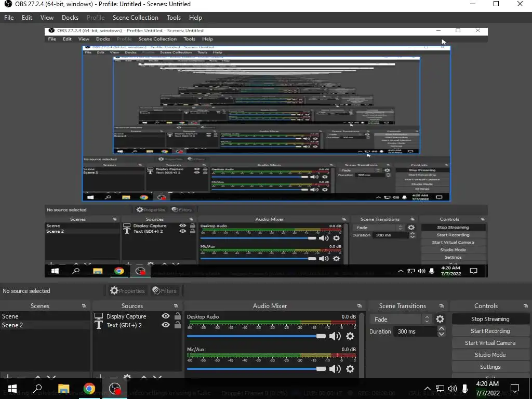Toggle lock on Display Capture source
Image resolution: width=532 pixels, height=399 pixels.
[178, 316]
